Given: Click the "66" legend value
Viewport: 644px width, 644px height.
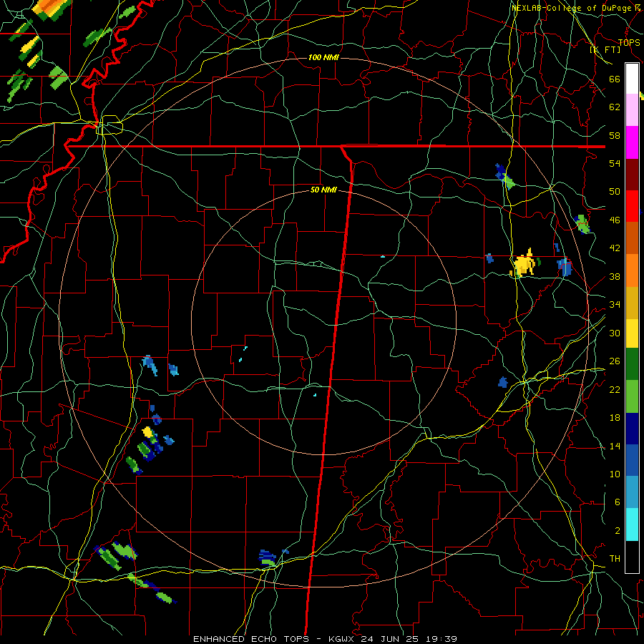Looking at the screenshot, I should click(x=615, y=79).
